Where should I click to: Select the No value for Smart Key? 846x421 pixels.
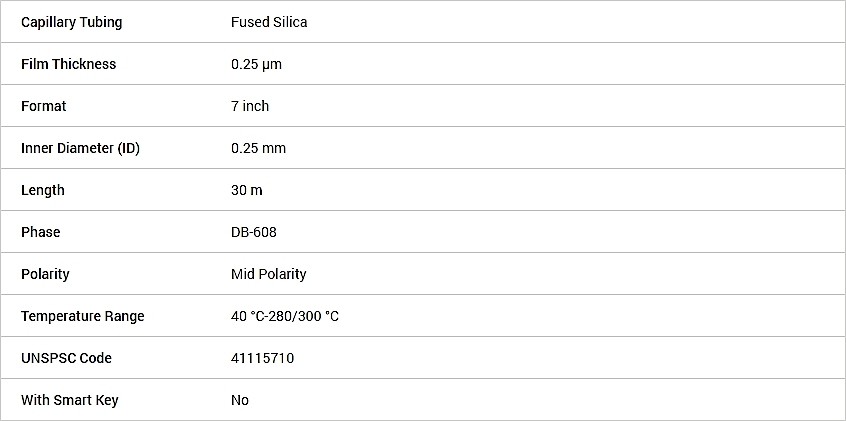click(x=240, y=400)
